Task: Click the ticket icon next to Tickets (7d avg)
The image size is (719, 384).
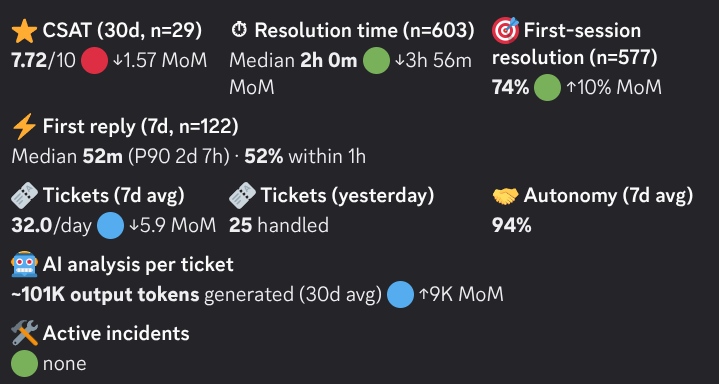Action: [24, 196]
